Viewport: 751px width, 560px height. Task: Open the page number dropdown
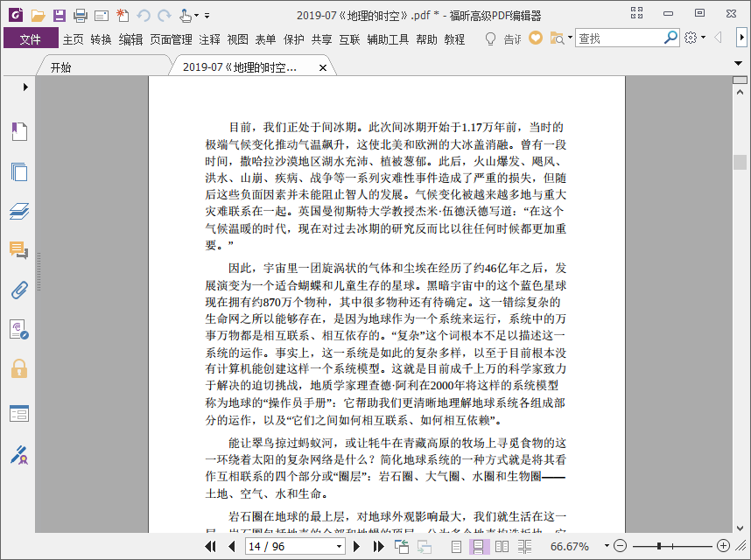tap(339, 546)
